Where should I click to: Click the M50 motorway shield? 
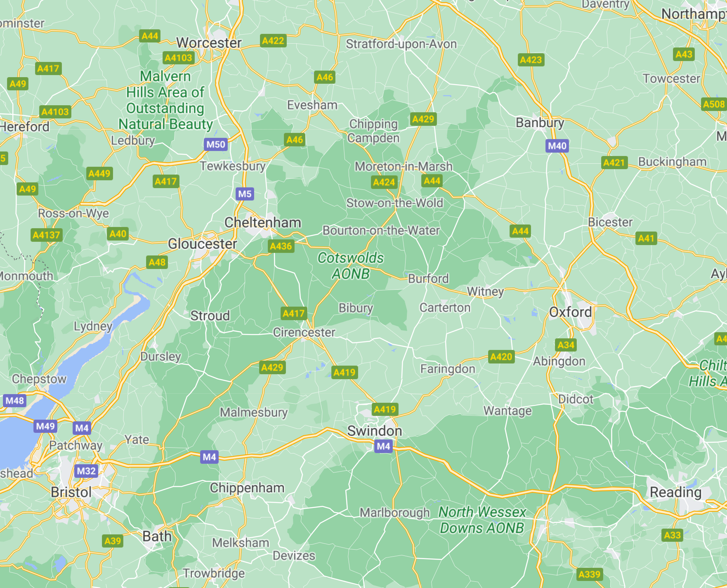click(216, 144)
